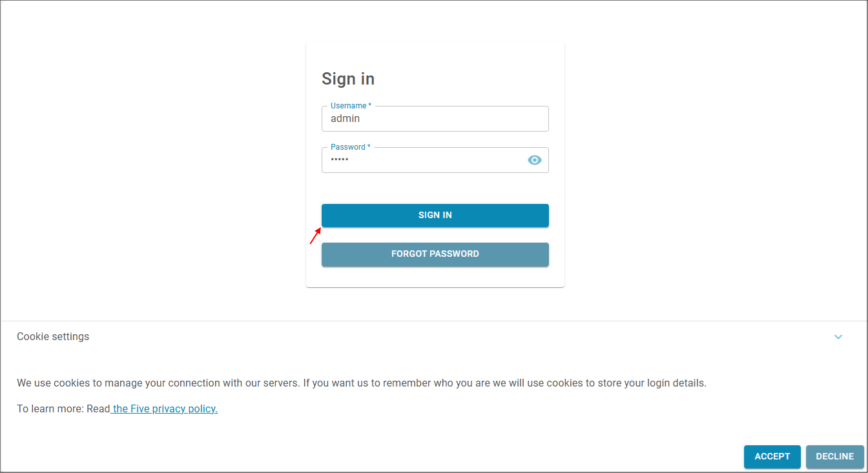The width and height of the screenshot is (868, 473).
Task: Place the cursor on the admin text
Action: click(x=345, y=119)
